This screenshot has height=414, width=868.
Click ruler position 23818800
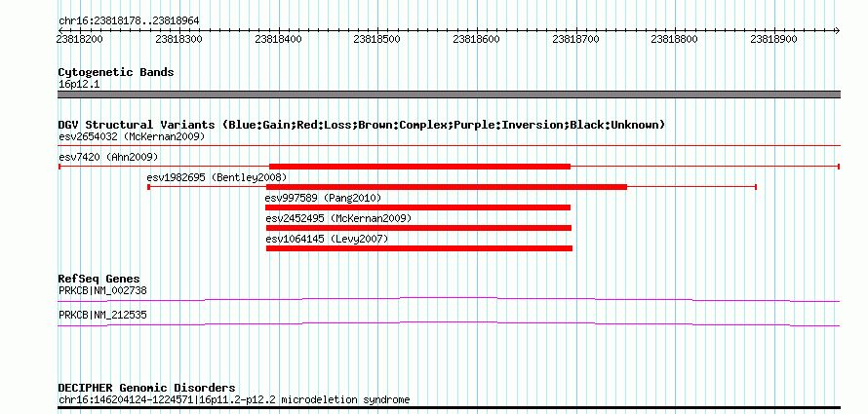[x=675, y=39]
